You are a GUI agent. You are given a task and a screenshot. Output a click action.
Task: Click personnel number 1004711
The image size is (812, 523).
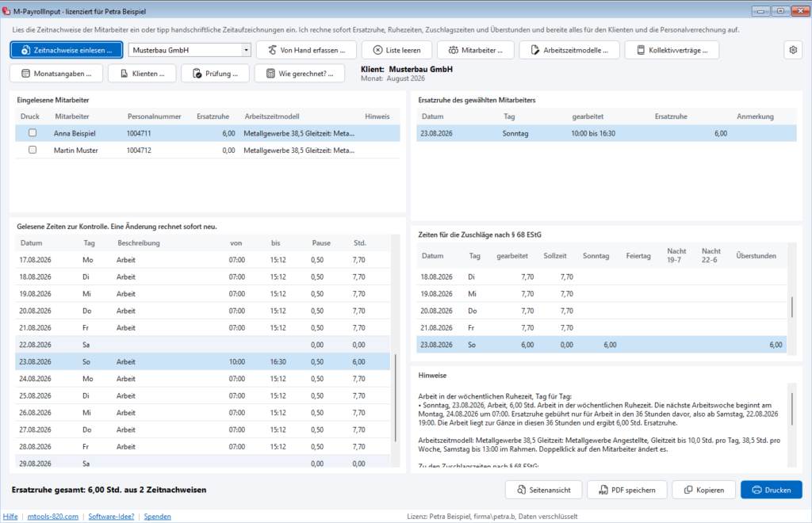pyautogui.click(x=139, y=133)
